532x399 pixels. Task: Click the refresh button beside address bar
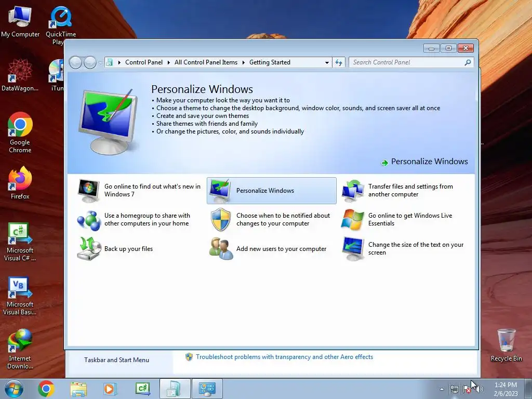click(x=339, y=62)
